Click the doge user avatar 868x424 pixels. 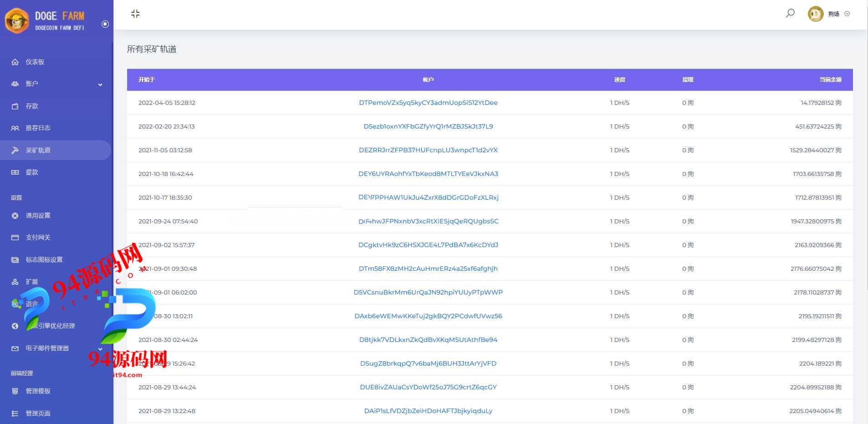pyautogui.click(x=816, y=14)
